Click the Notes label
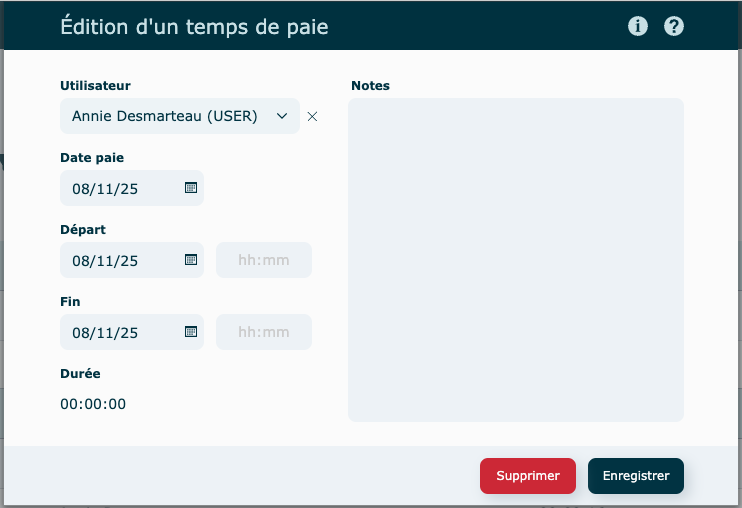This screenshot has width=742, height=508. 370,86
